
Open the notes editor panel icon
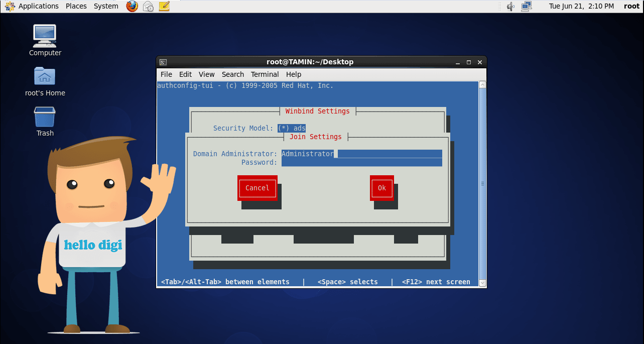coord(164,7)
